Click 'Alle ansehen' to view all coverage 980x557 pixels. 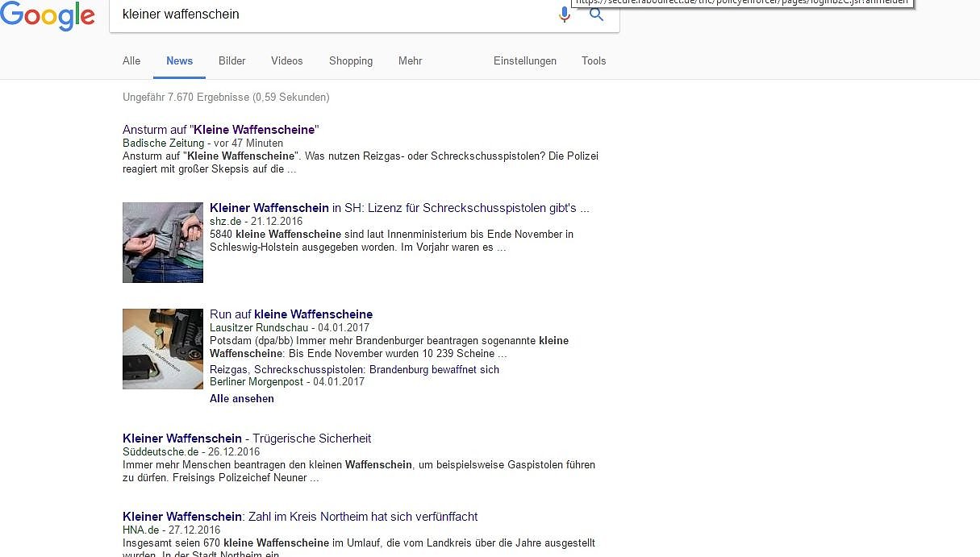pyautogui.click(x=242, y=399)
